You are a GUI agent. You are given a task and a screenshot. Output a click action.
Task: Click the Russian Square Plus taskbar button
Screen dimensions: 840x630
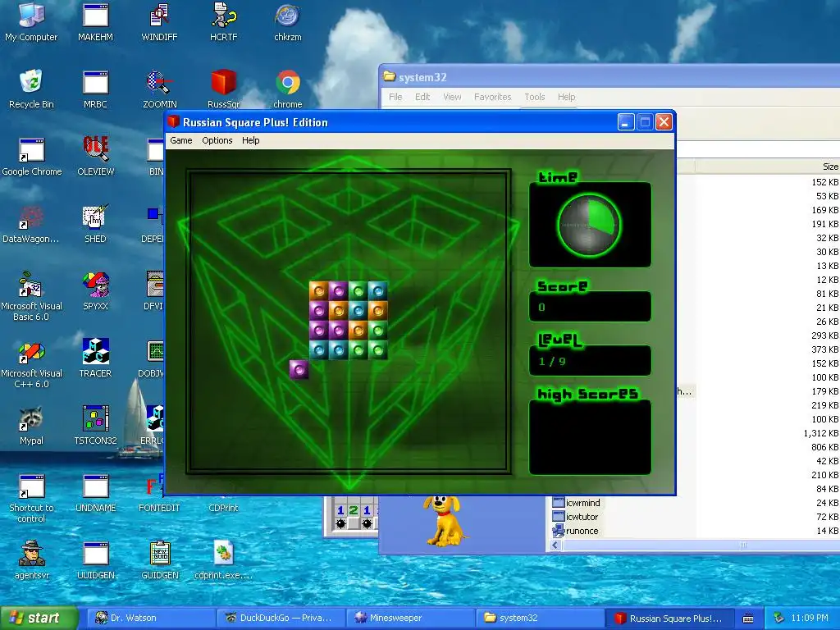pos(669,618)
